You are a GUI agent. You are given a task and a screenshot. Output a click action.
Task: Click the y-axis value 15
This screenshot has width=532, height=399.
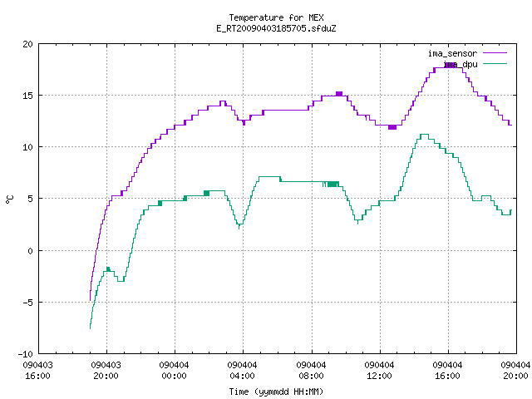(x=28, y=96)
